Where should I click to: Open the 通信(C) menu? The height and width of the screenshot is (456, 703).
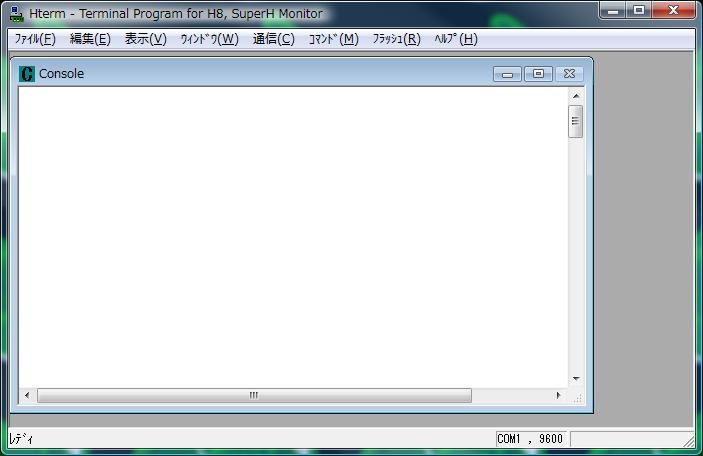pyautogui.click(x=273, y=39)
